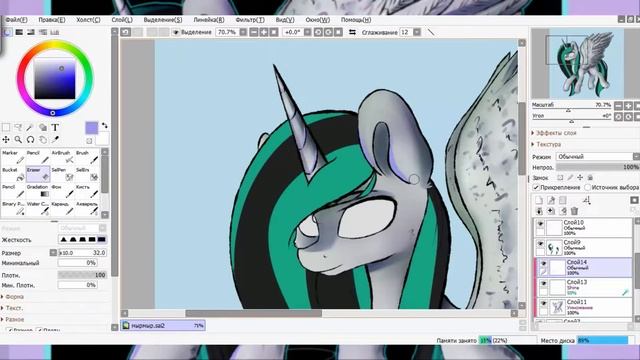The image size is (640, 360).
Task: Toggle the Прикрепление clipping checkbox
Action: (x=536, y=187)
